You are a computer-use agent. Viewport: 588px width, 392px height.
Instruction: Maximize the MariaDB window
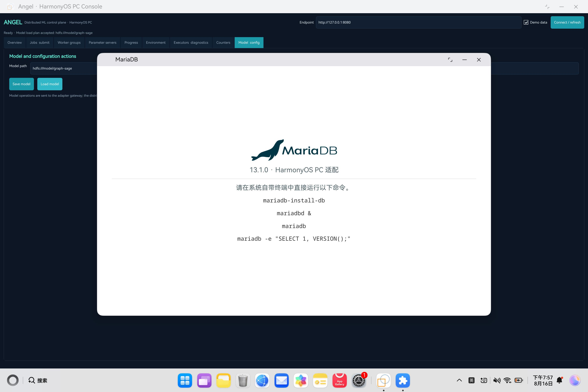[x=450, y=60]
